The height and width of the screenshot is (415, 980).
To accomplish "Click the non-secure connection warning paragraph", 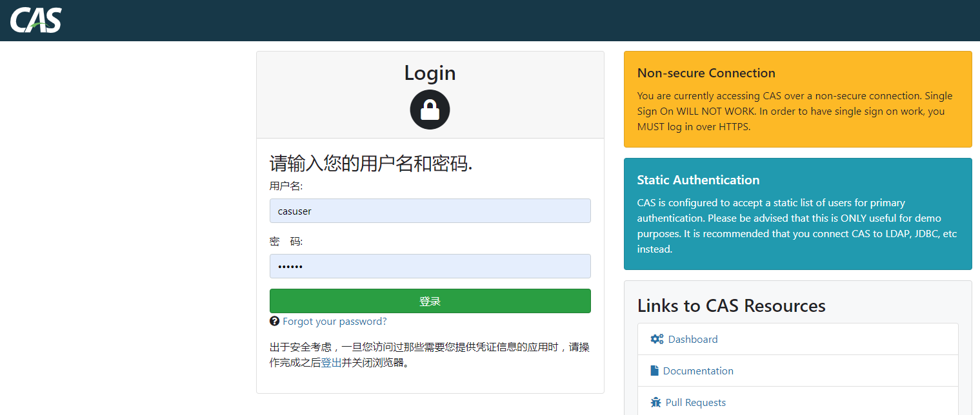I will coord(795,111).
